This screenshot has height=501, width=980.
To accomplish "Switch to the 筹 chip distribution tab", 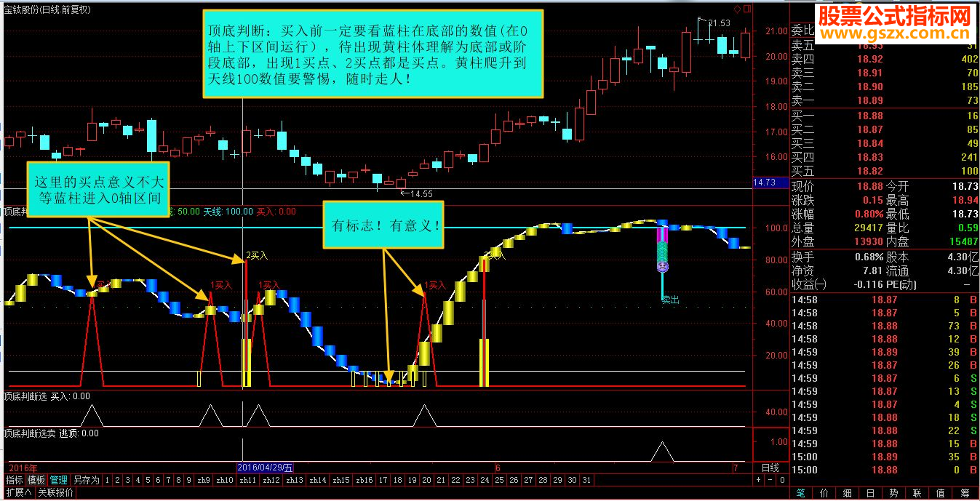I will pos(967,493).
